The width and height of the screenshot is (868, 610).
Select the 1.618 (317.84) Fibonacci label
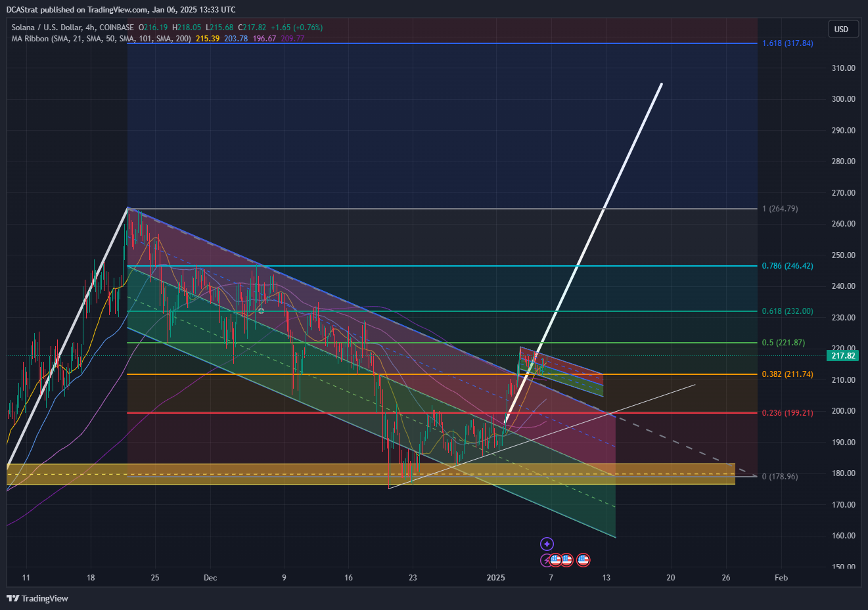pos(787,43)
